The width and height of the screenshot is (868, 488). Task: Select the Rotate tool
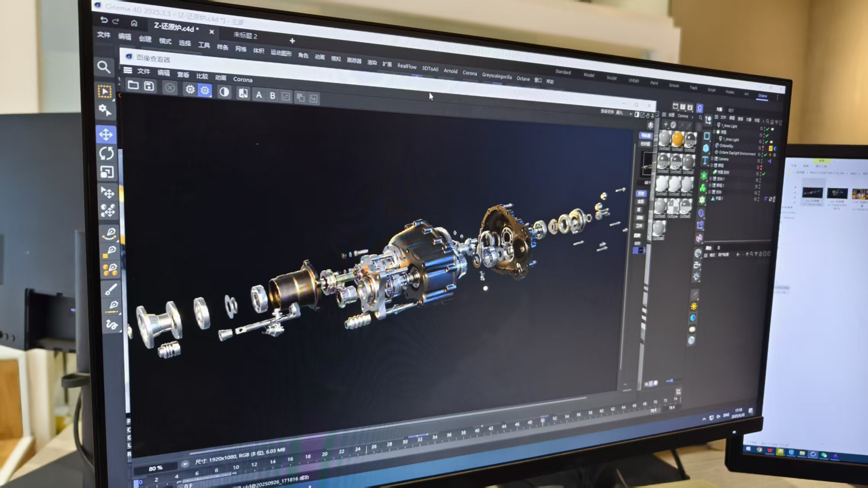pyautogui.click(x=106, y=153)
